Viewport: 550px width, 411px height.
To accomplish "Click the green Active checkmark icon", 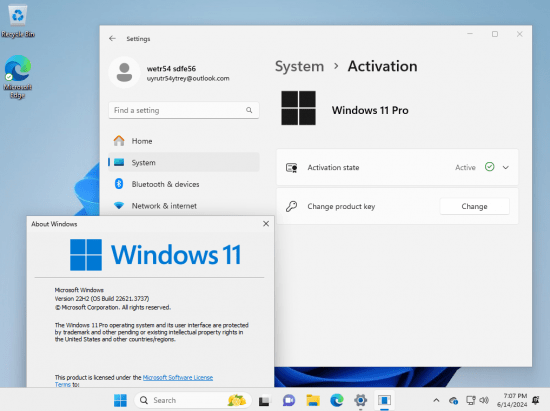I will 489,167.
